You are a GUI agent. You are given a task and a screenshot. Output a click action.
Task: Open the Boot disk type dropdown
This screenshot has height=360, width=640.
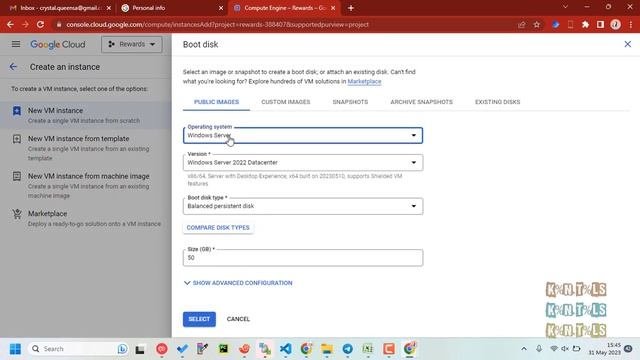tap(303, 206)
